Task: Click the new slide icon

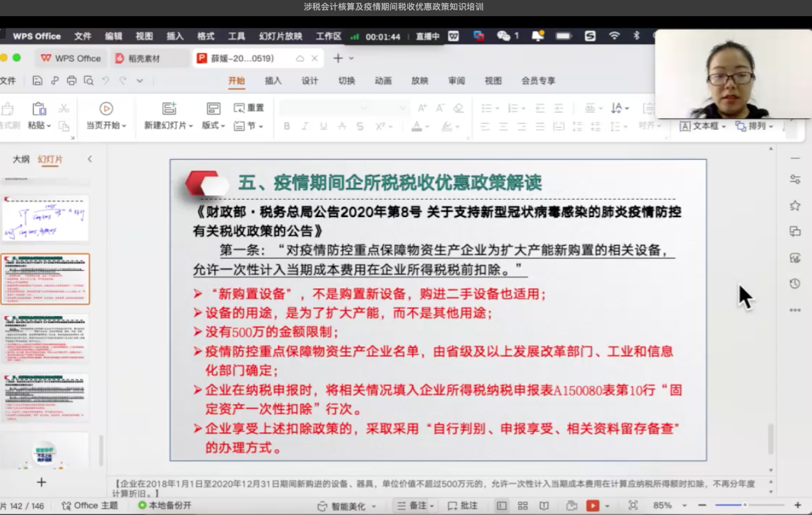Action: pyautogui.click(x=169, y=109)
